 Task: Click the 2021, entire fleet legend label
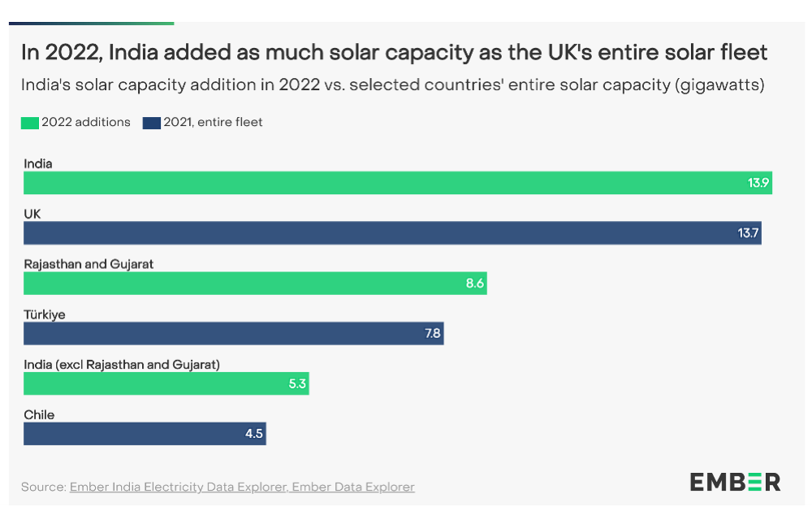(213, 122)
